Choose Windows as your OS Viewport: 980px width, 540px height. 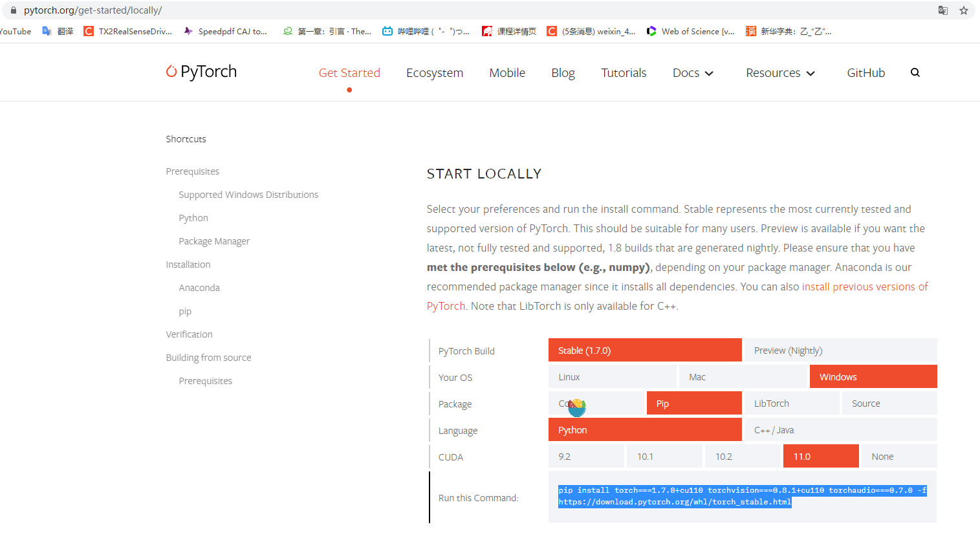coord(873,376)
